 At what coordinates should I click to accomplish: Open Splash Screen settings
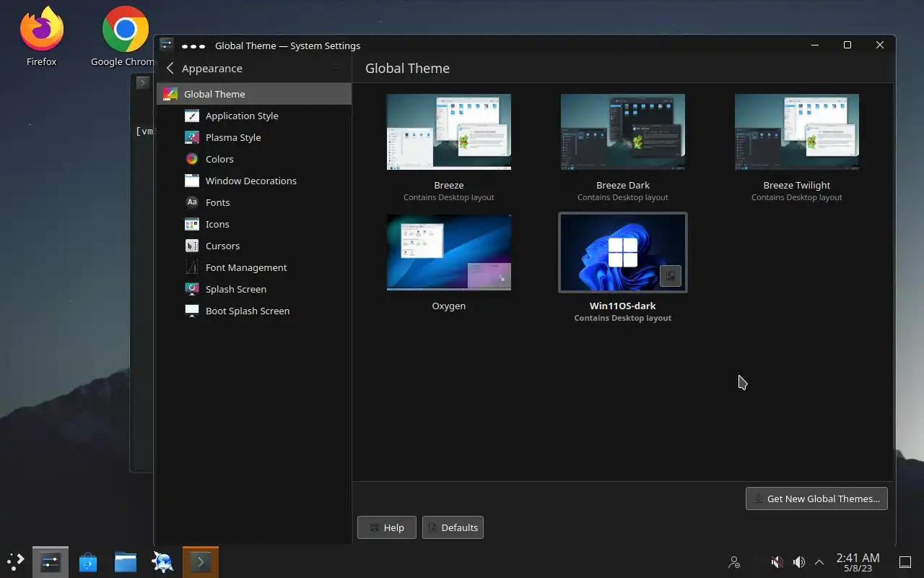point(254,289)
